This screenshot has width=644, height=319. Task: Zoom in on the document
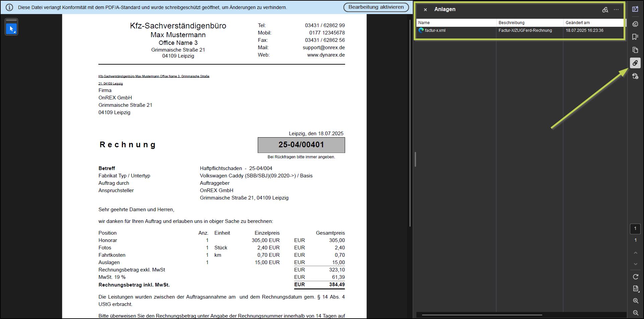(635, 301)
